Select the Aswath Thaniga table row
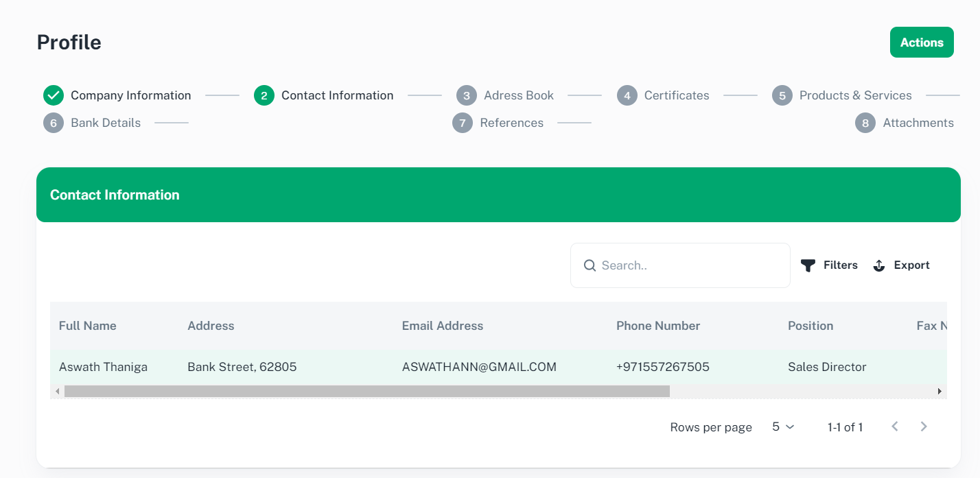The width and height of the screenshot is (980, 478). pyautogui.click(x=103, y=367)
